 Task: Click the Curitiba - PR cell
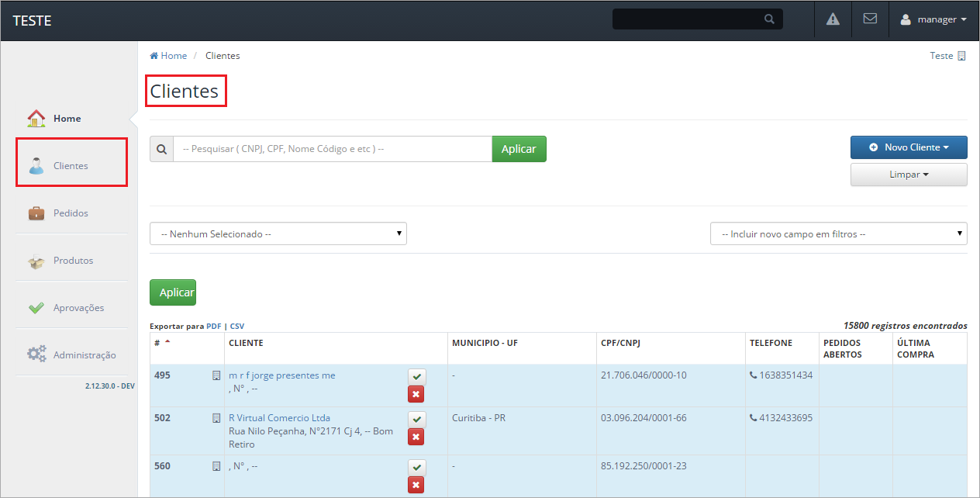(x=478, y=418)
